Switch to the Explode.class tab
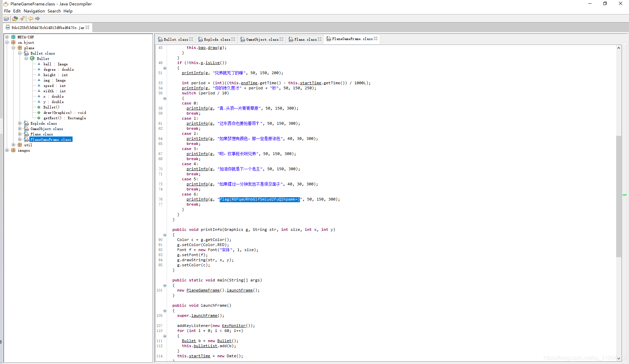Screen dimensions: 629x364 (217, 39)
